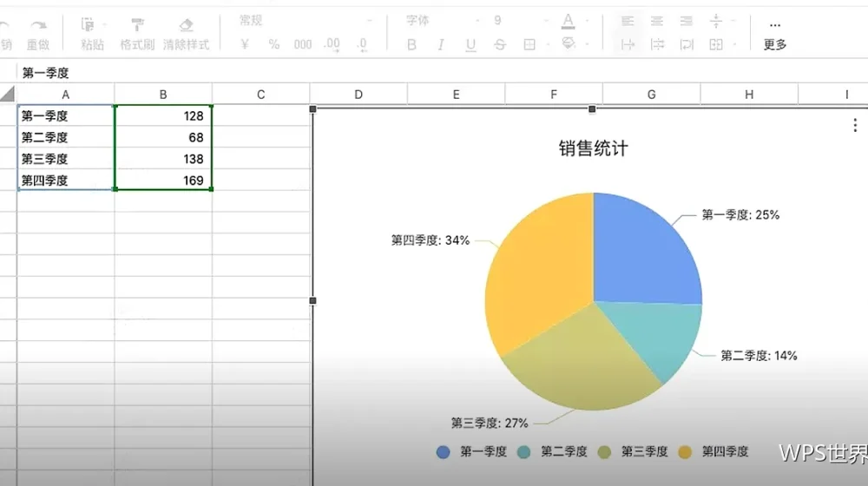This screenshot has height=486, width=868.
Task: Open the number format 常规 dropdown
Action: click(306, 21)
